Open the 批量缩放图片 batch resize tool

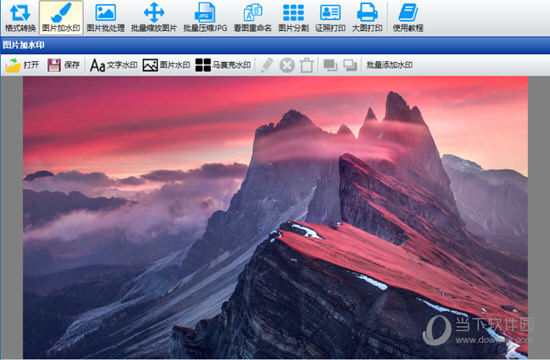point(154,18)
